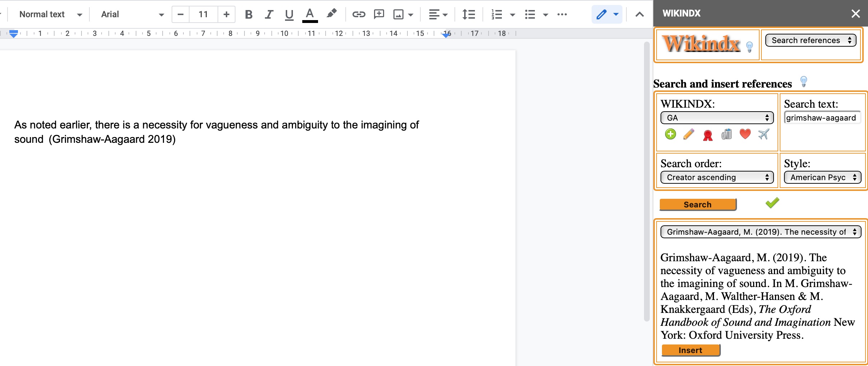
Task: Open line and paragraph spacing
Action: (x=469, y=14)
